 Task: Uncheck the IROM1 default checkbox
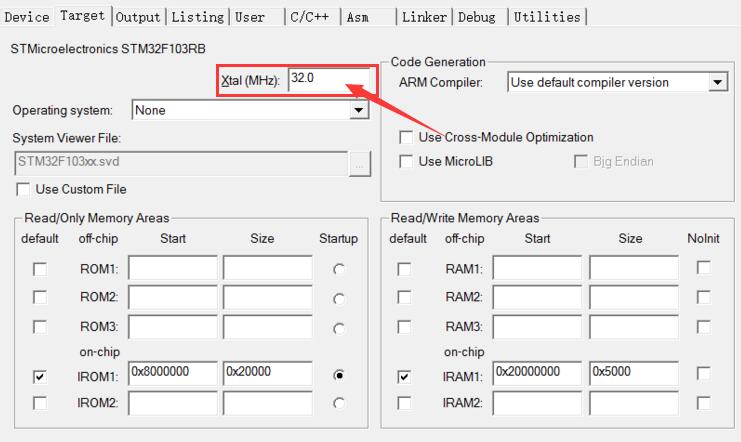click(x=40, y=376)
